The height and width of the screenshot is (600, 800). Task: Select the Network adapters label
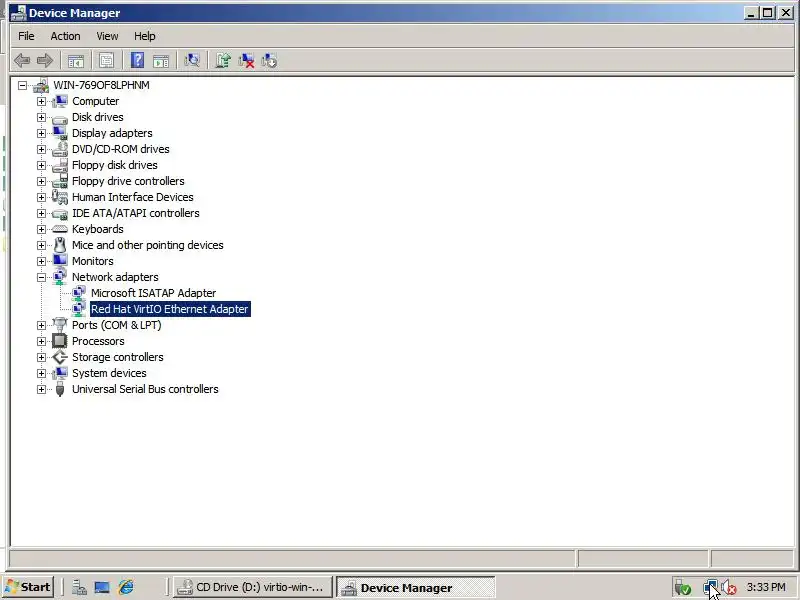coord(115,277)
